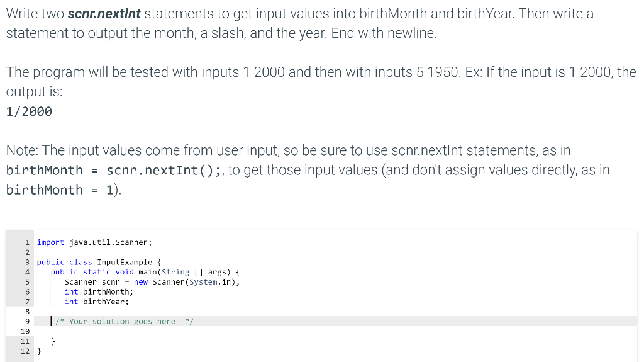Click the int birthYear declaration
Image resolution: width=644 pixels, height=362 pixels.
point(96,302)
